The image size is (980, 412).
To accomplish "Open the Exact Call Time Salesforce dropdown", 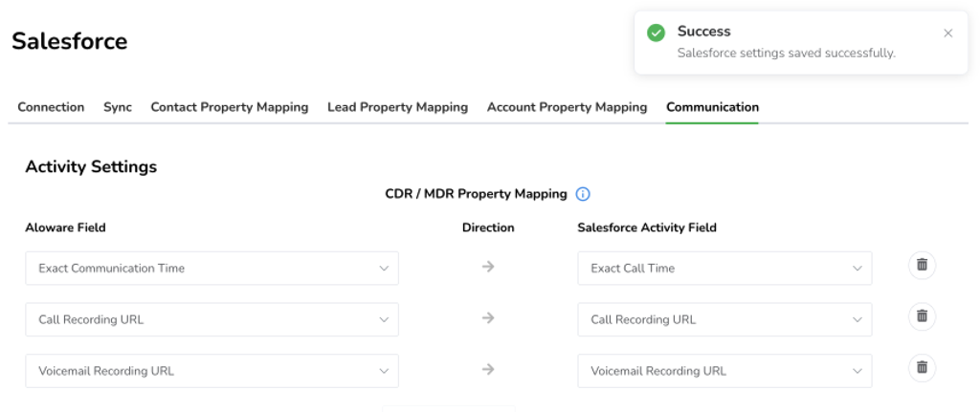I will [724, 269].
